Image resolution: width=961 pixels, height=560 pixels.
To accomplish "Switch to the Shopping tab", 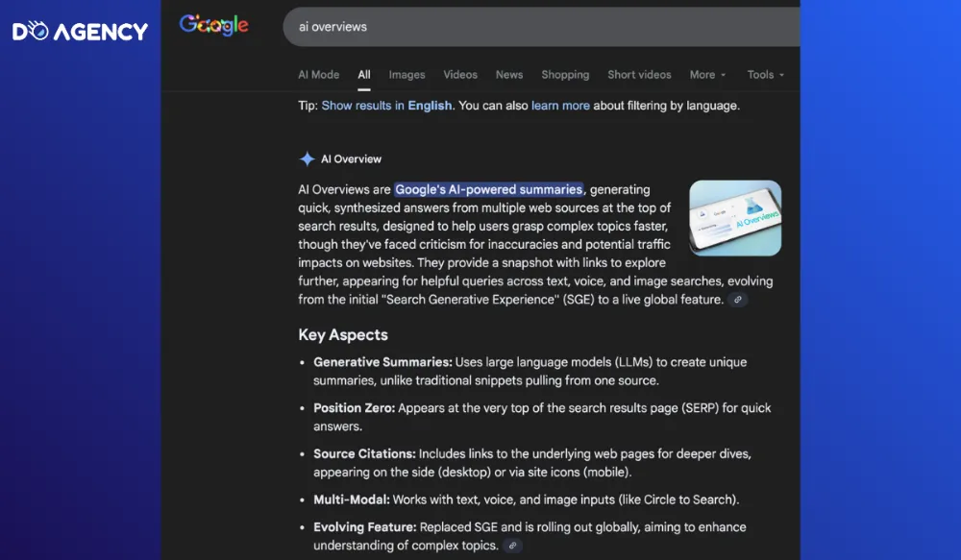I will [x=565, y=75].
